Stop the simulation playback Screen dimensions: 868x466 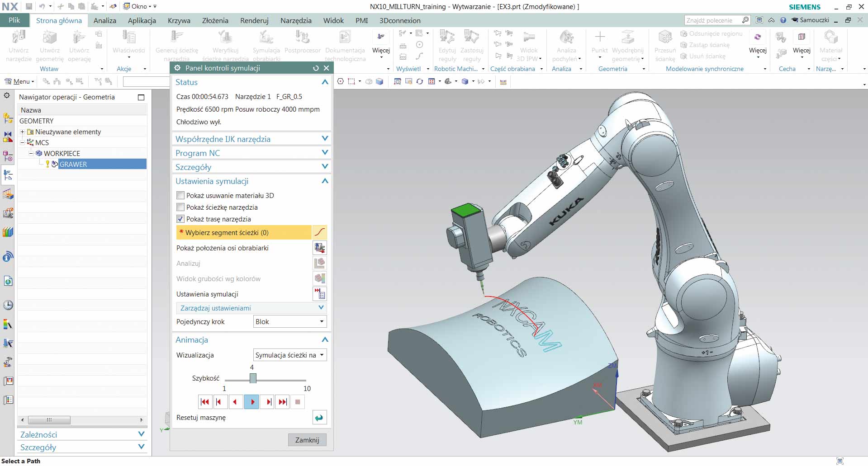click(x=298, y=402)
